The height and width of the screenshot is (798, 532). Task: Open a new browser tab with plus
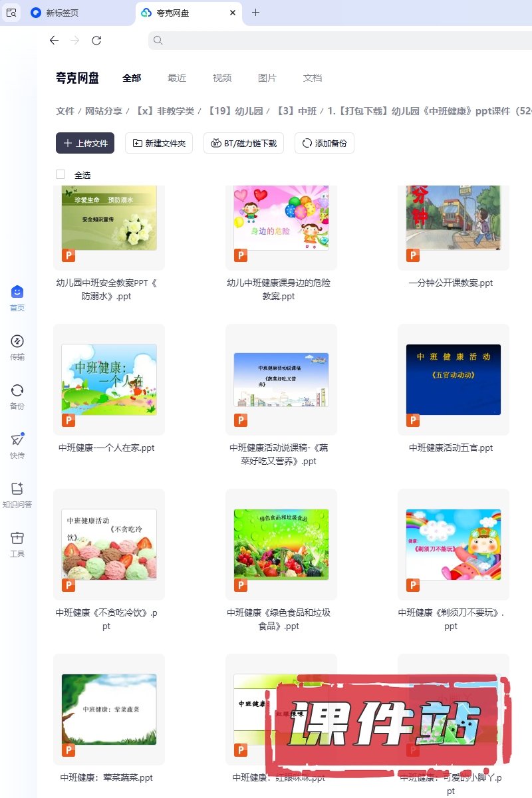point(256,13)
